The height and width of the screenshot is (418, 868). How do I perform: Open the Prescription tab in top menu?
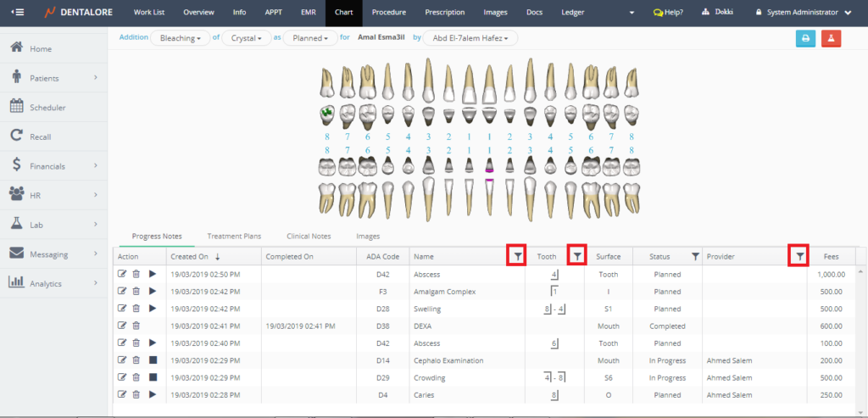[x=444, y=13]
